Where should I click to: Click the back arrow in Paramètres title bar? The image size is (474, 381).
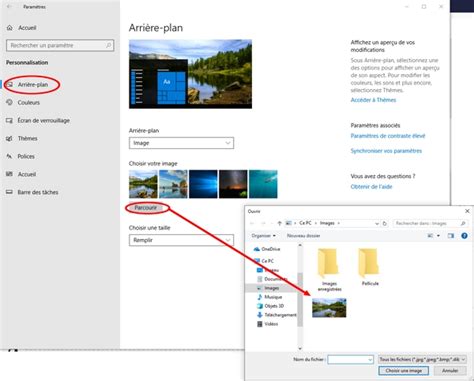[x=9, y=7]
